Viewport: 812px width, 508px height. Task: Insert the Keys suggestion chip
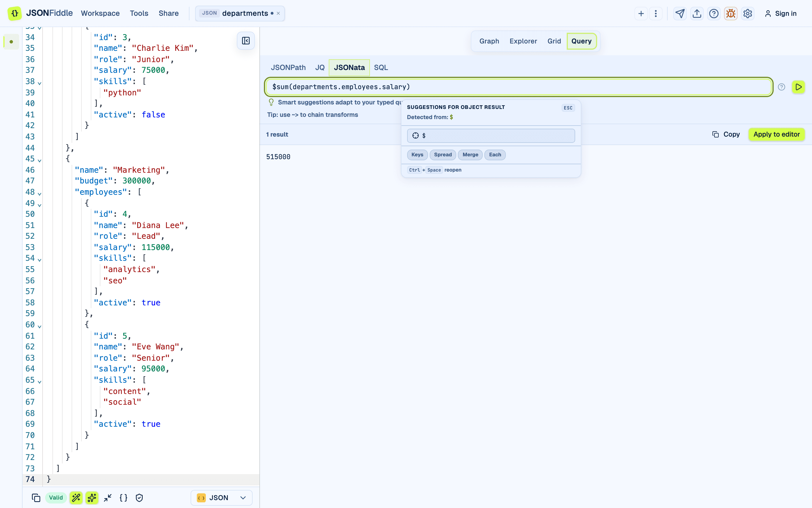(417, 155)
